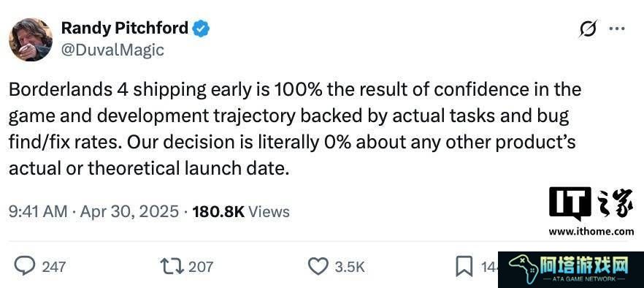Click the blue verified badge

[202, 29]
